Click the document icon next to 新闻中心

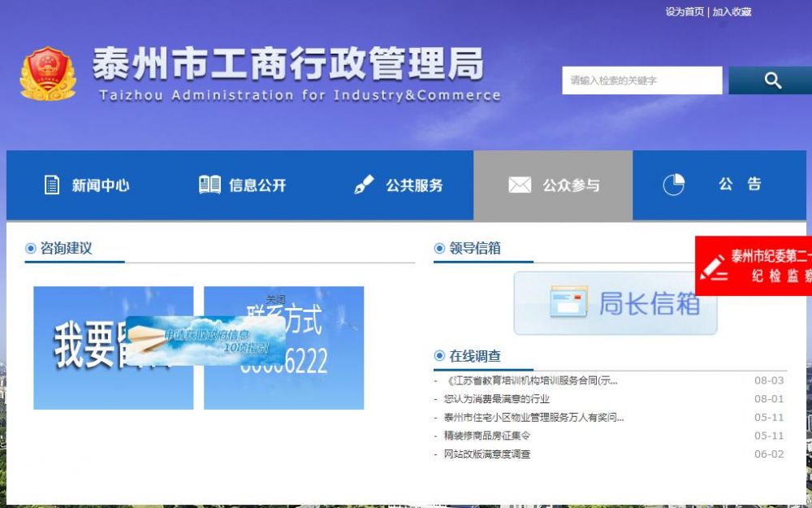tap(50, 185)
